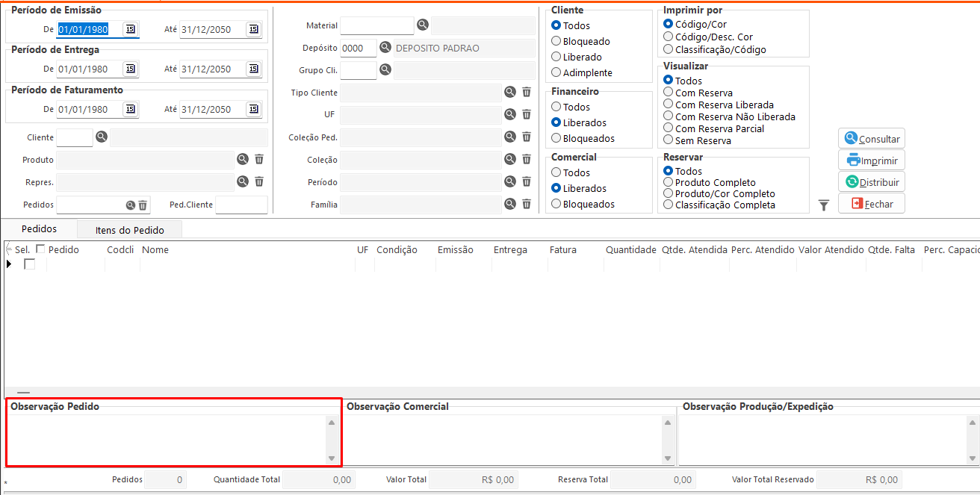Switch to the Itens do Pedido tab

pyautogui.click(x=129, y=230)
